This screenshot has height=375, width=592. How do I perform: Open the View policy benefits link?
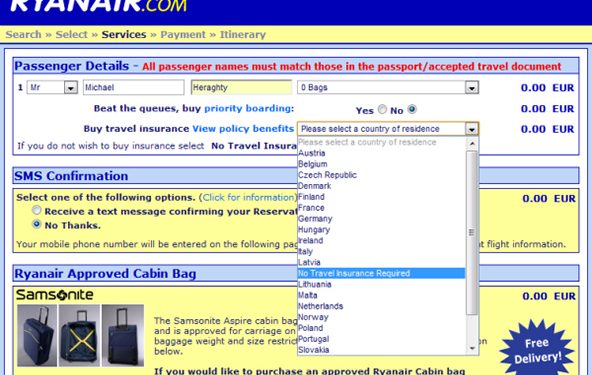(x=243, y=129)
